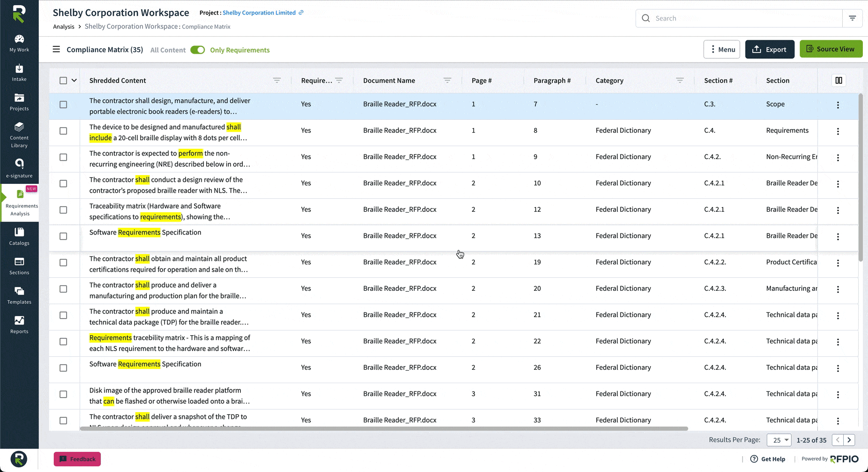Open the column chooser icon in the table header

pyautogui.click(x=839, y=81)
